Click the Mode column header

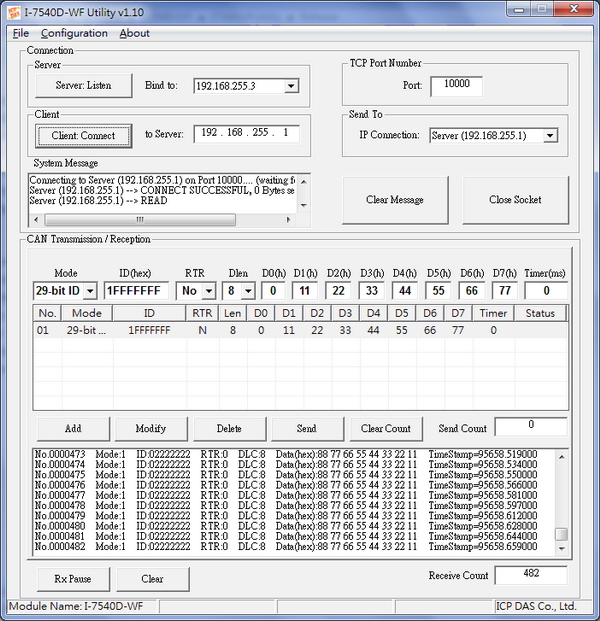87,313
